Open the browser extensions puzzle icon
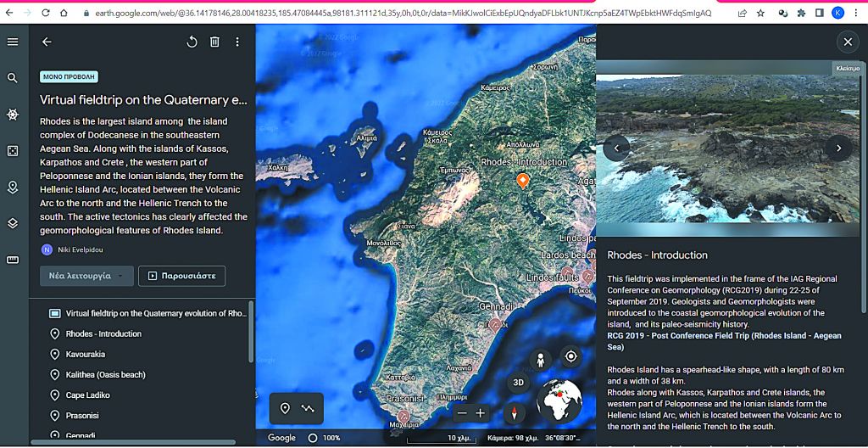The width and height of the screenshot is (868, 448). [x=801, y=13]
